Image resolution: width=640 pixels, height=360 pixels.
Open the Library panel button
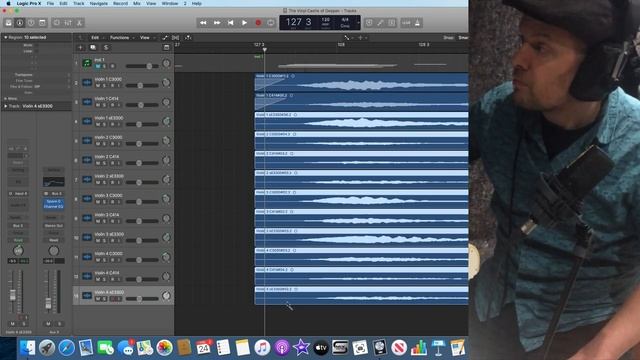coord(9,23)
